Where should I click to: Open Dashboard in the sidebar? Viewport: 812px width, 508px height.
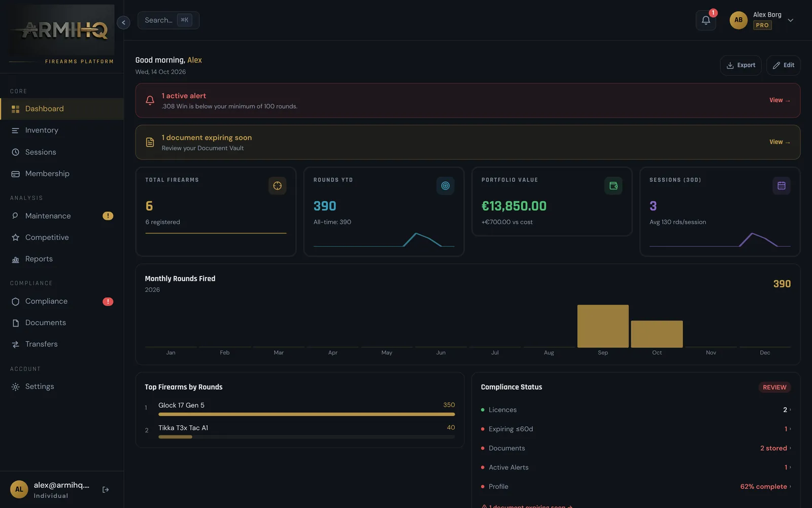[62, 109]
